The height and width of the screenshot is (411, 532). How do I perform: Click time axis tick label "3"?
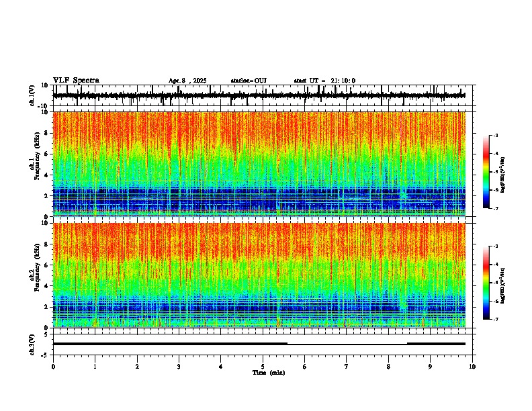(179, 367)
